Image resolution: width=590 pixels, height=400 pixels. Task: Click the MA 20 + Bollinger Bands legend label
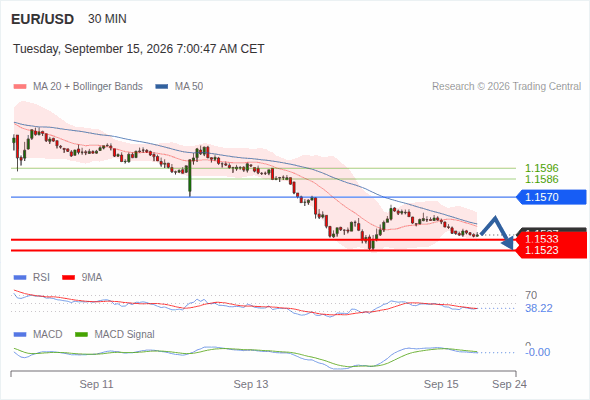point(88,87)
